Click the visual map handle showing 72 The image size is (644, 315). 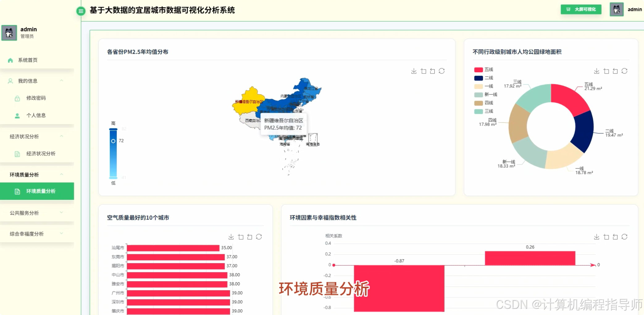tap(113, 141)
